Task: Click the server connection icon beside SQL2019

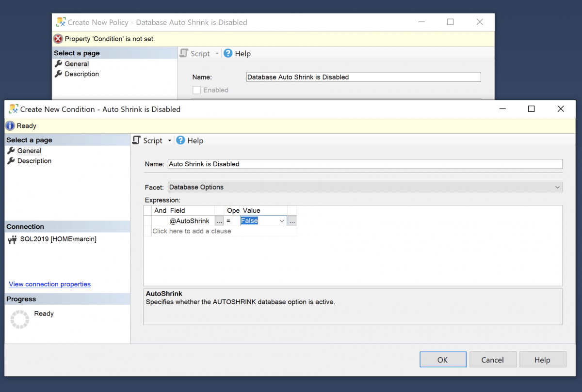Action: click(12, 239)
